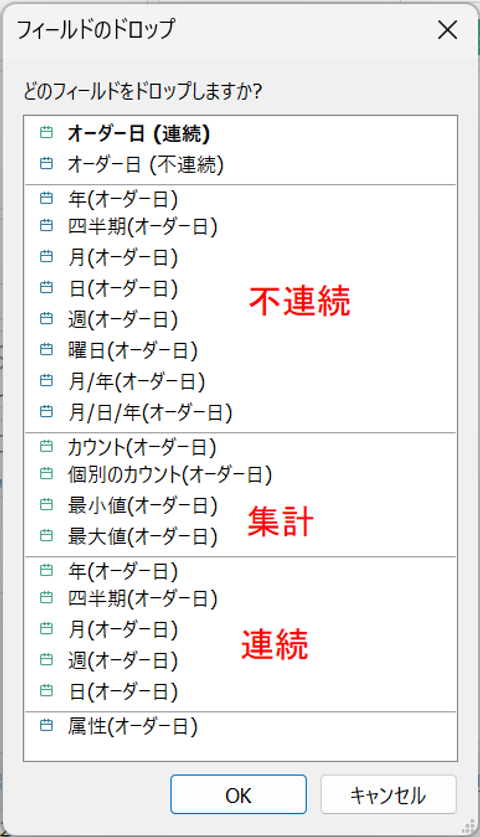Click the calendar icon beside 最大値(オーダー日)
Viewport: 480px width, 837px height.
46,535
